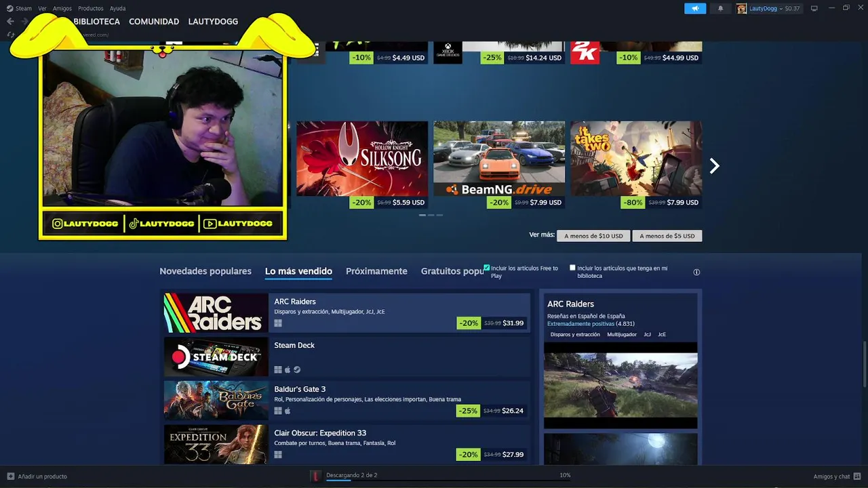Screen dimensions: 868x488
Task: Click the downloading game icon in the bottom bar
Action: [x=315, y=476]
